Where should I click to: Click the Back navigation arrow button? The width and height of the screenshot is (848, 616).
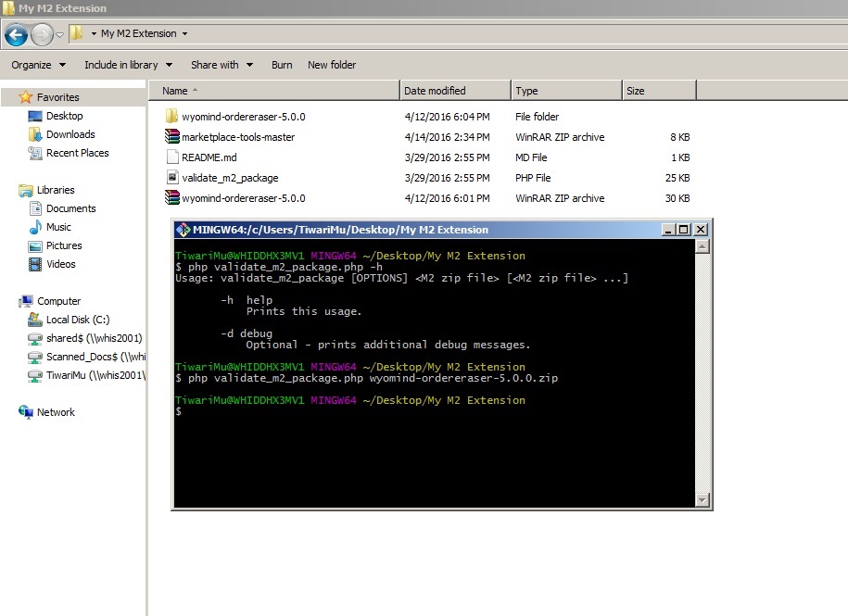click(x=16, y=34)
